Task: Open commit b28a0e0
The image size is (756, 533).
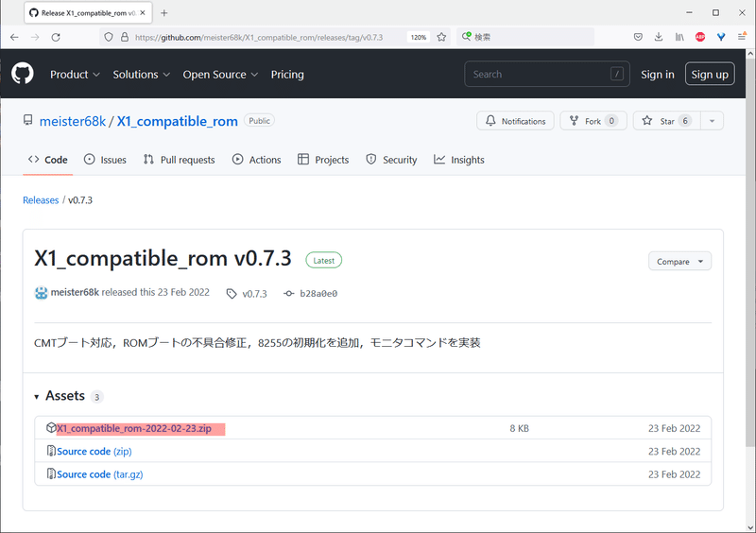Action: (x=311, y=293)
